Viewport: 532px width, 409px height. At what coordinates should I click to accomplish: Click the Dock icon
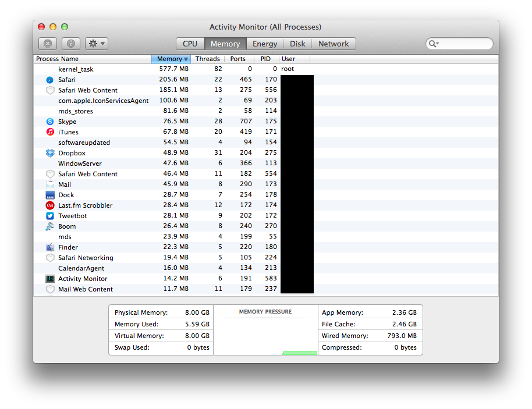pos(50,195)
